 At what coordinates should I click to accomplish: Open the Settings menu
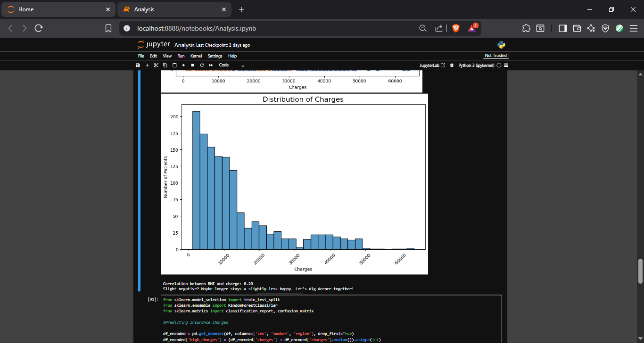coord(215,56)
